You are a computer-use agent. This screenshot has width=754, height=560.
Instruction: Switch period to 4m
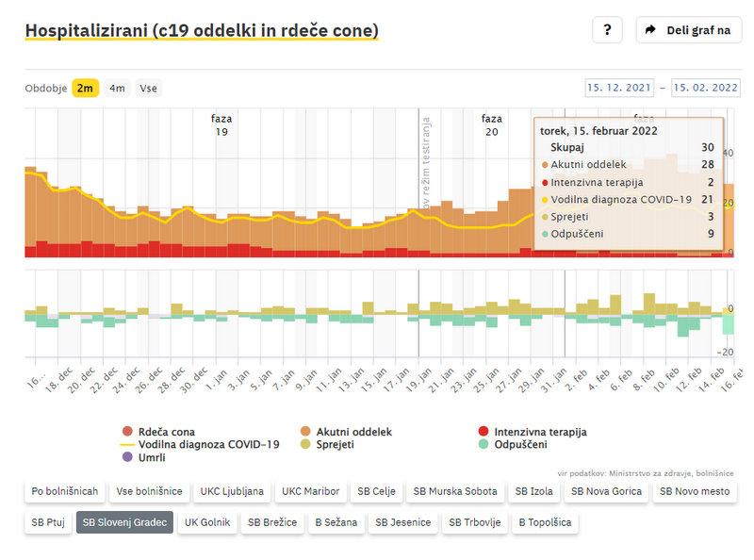117,88
